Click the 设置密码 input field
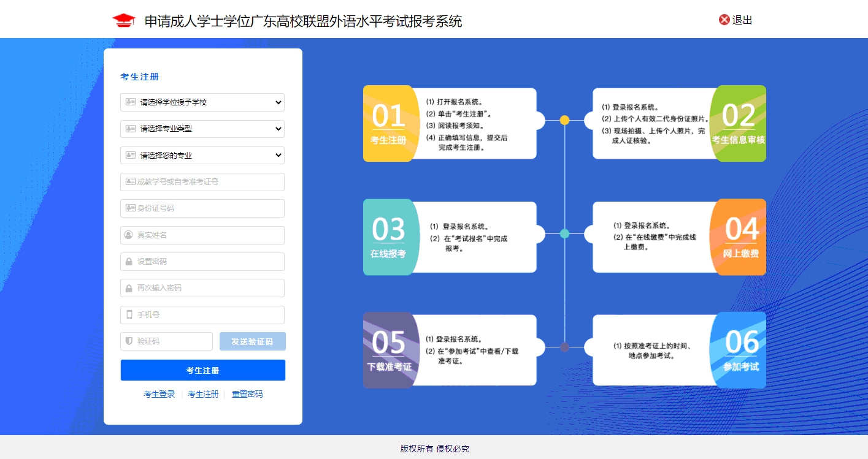Screen dimensions: 868x459 coord(202,262)
